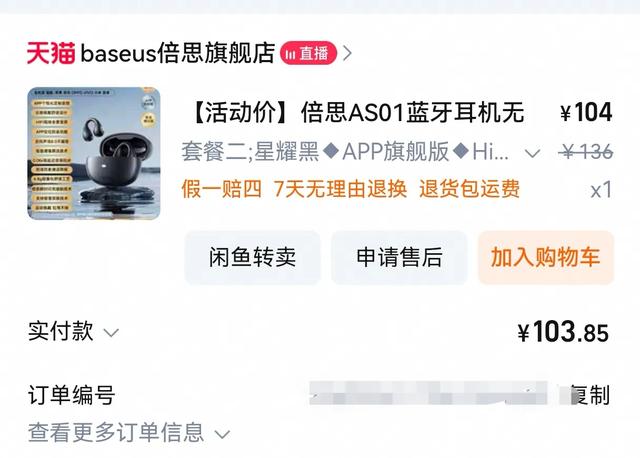The height and width of the screenshot is (458, 640).
Task: Tap the arrow next to store name
Action: tap(347, 53)
